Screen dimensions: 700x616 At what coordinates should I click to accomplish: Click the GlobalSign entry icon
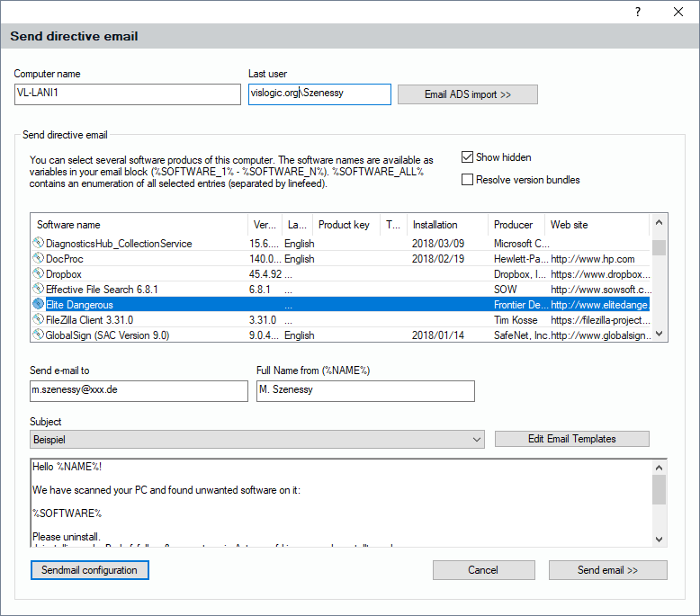38,335
